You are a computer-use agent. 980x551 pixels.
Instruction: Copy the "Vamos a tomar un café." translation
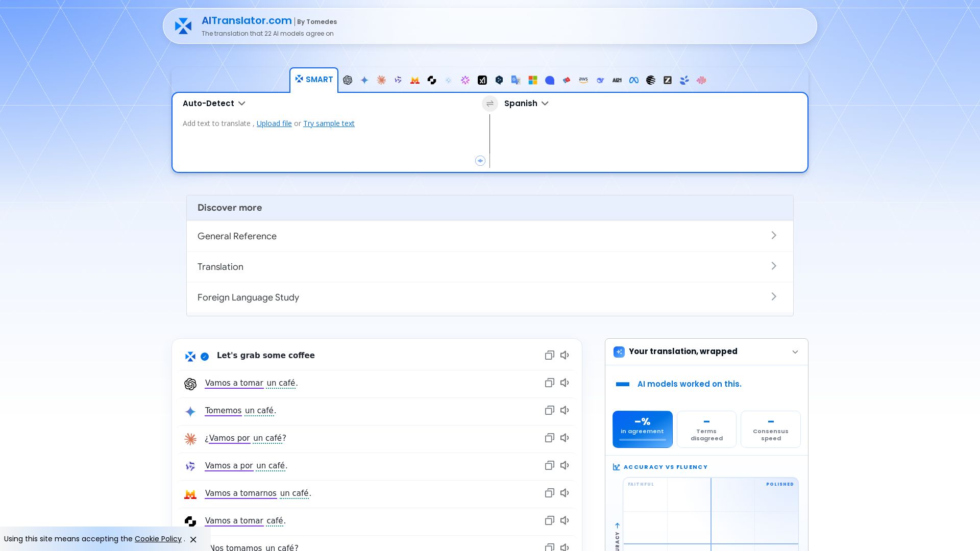click(x=550, y=383)
